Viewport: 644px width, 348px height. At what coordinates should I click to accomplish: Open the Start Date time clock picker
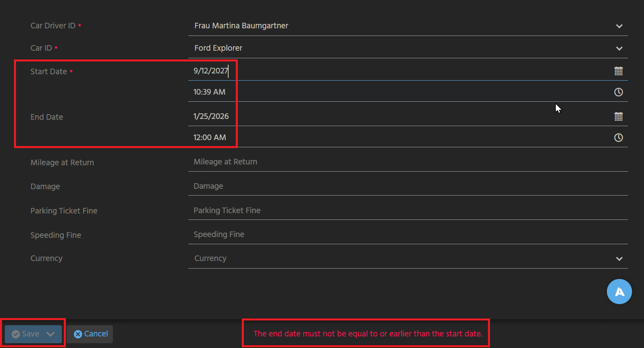coord(618,92)
